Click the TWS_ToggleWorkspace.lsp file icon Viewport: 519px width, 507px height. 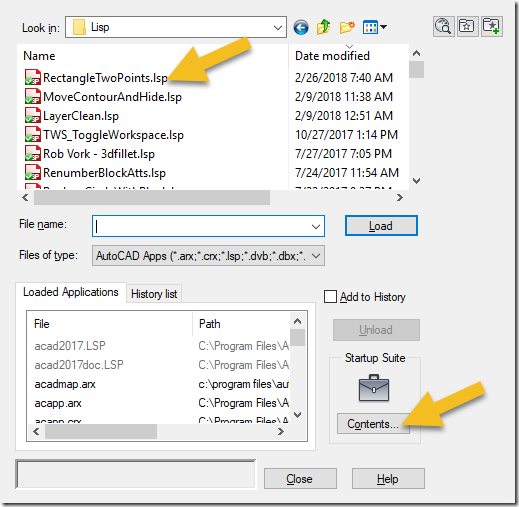33,134
